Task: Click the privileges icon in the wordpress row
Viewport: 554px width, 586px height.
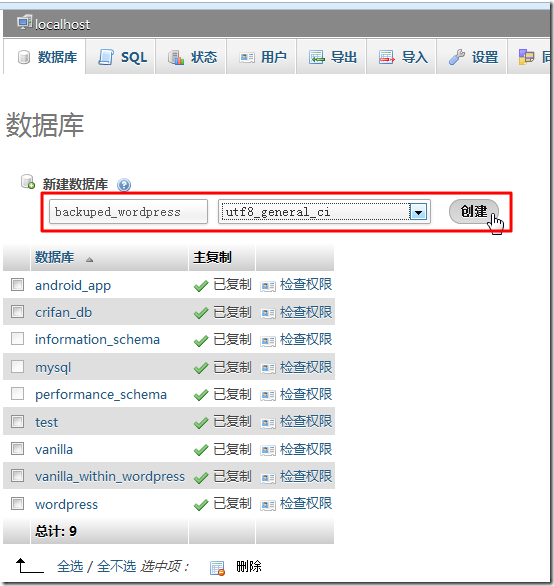Action: click(268, 505)
